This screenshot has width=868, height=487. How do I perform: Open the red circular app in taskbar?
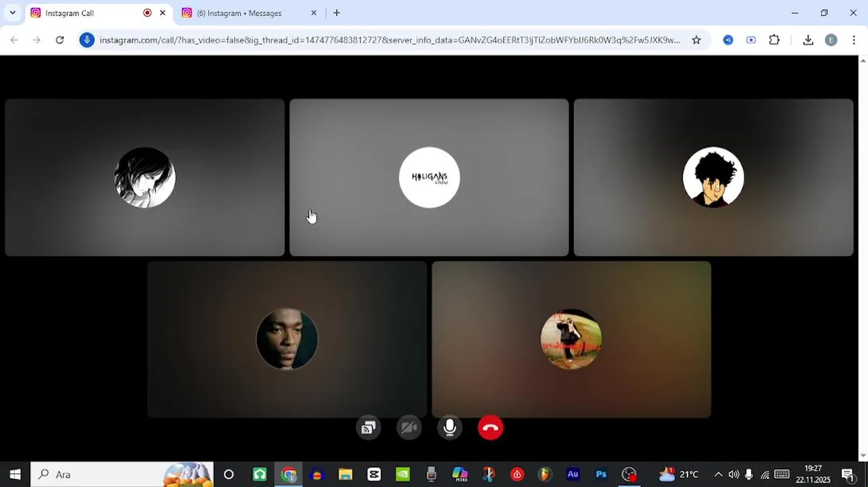click(x=517, y=474)
